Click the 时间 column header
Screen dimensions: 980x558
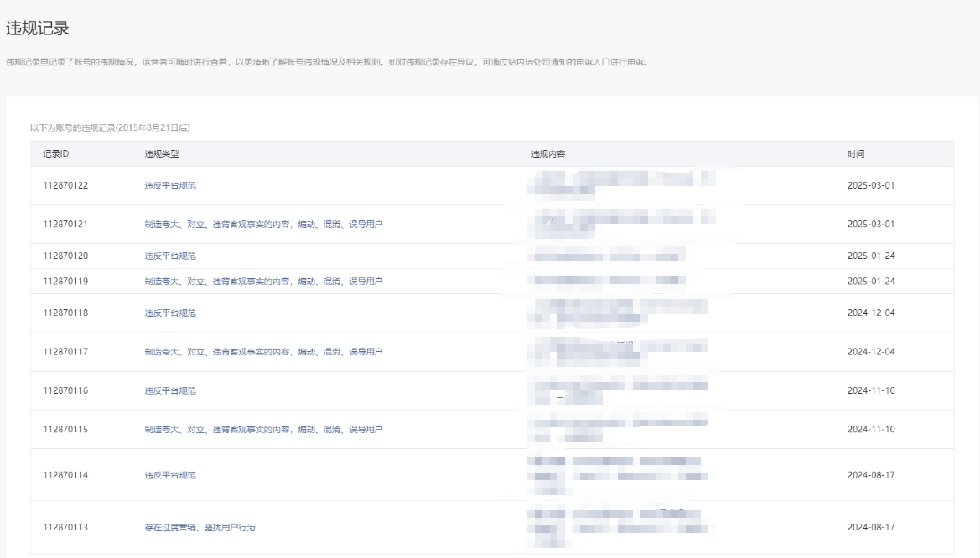855,154
